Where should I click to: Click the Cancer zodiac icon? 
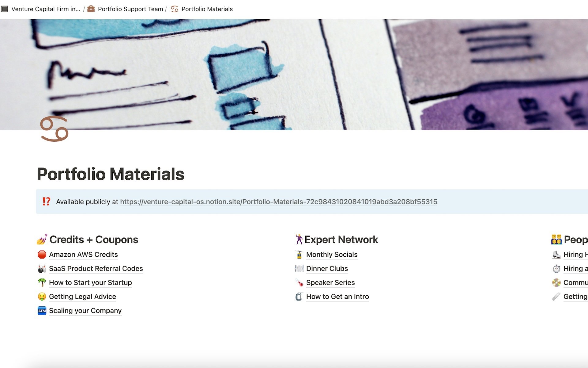(54, 129)
